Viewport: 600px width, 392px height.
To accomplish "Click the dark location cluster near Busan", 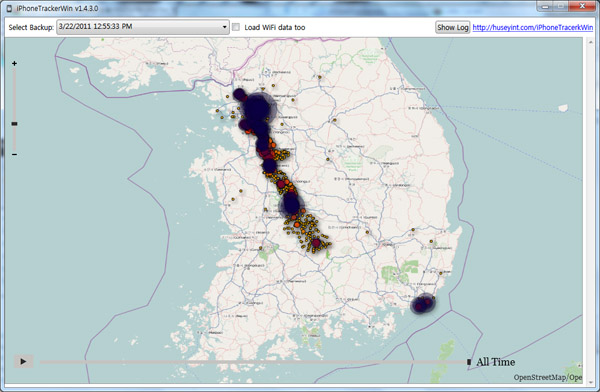I will pos(423,304).
